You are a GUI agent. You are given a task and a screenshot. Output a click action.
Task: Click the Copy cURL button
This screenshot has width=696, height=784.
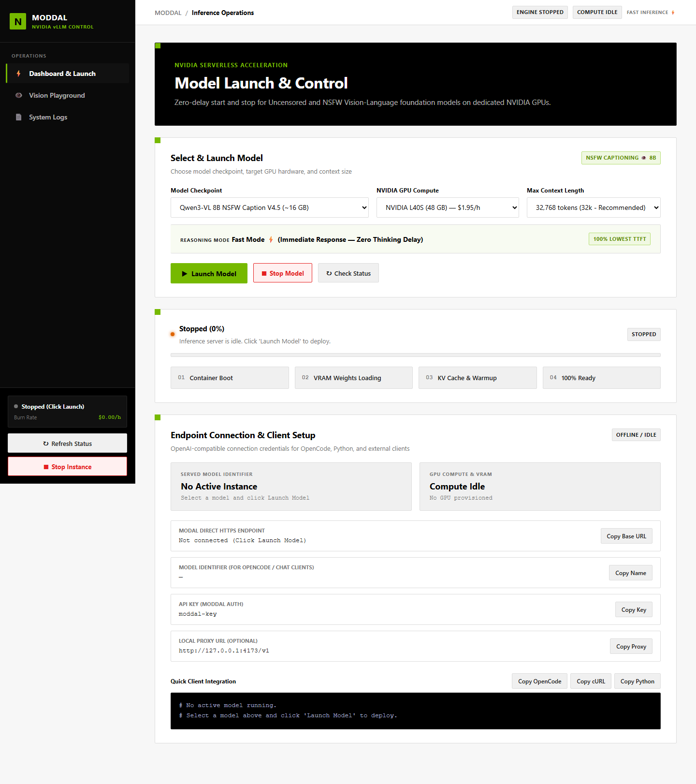[x=591, y=681]
